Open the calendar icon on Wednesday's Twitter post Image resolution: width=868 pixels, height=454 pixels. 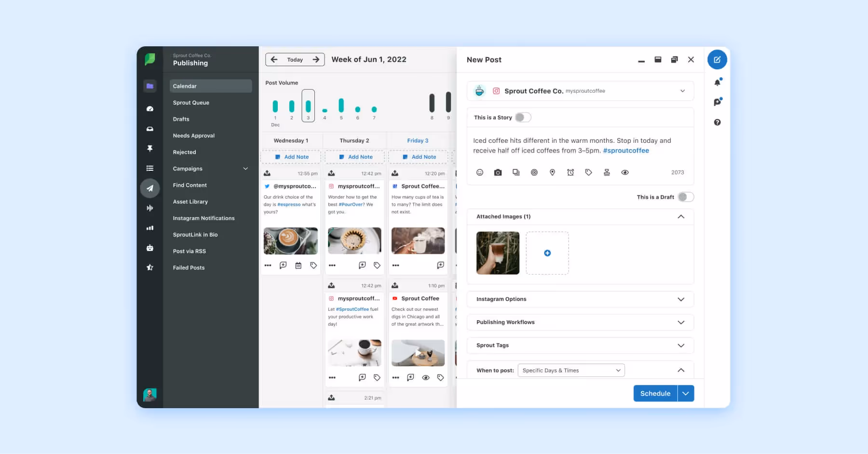pos(298,265)
